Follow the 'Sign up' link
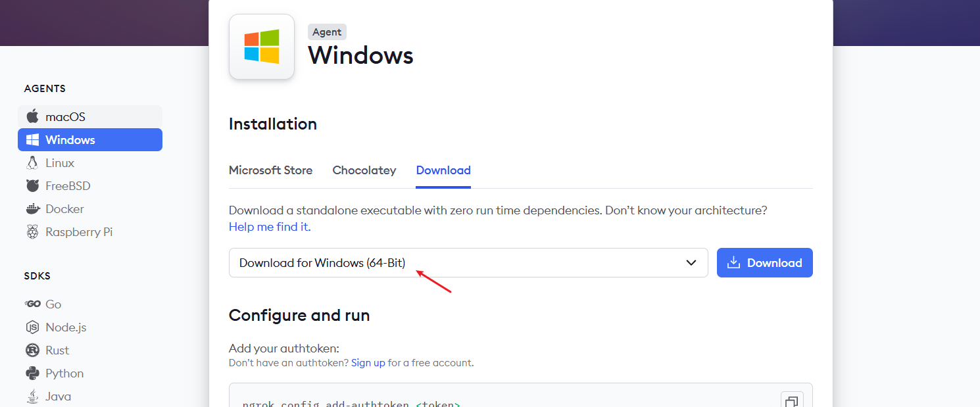The width and height of the screenshot is (980, 407). (368, 363)
